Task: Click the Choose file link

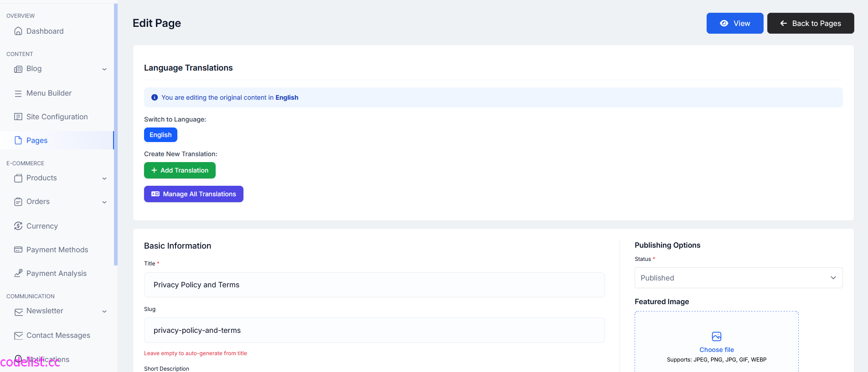Action: (717, 350)
